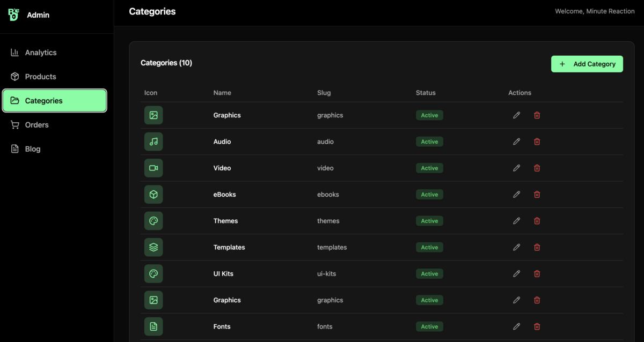Delete the Themes category

537,221
